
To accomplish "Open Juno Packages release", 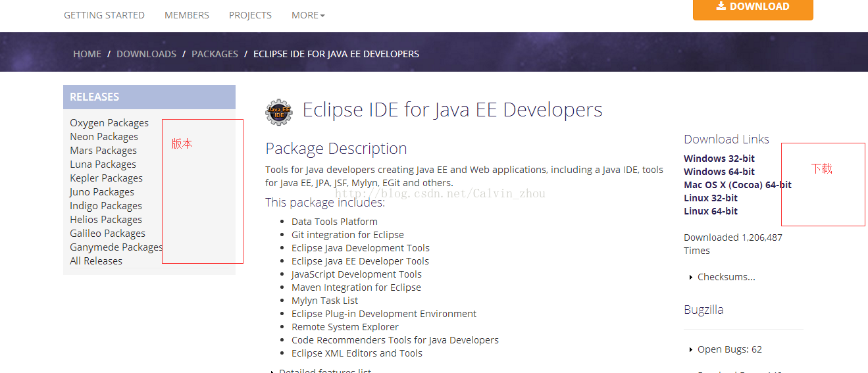I will coord(102,192).
